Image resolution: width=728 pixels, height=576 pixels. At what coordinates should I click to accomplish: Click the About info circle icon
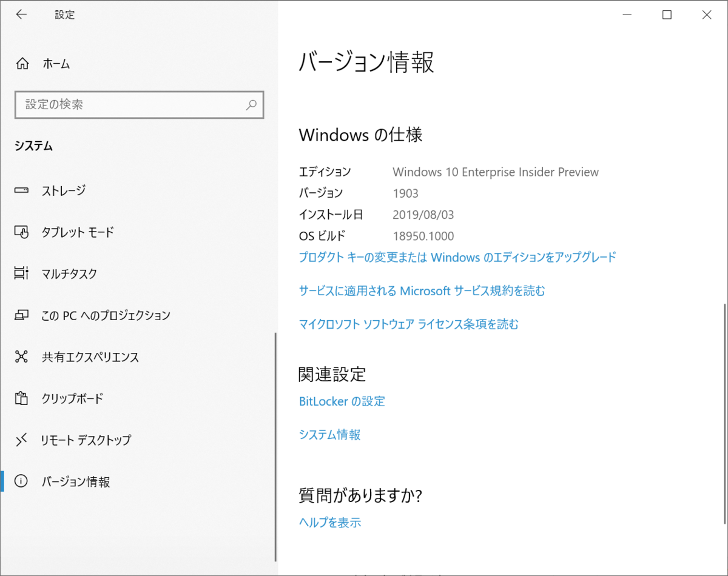[22, 481]
